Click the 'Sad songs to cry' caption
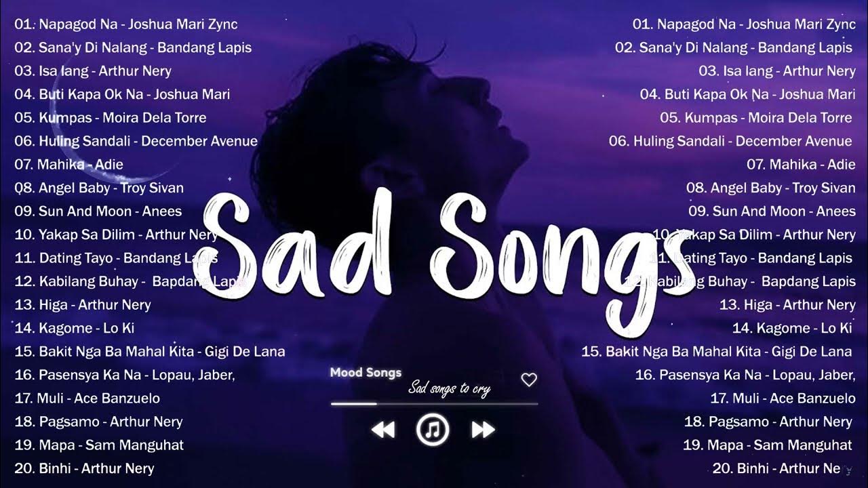868x488 pixels. (x=449, y=388)
